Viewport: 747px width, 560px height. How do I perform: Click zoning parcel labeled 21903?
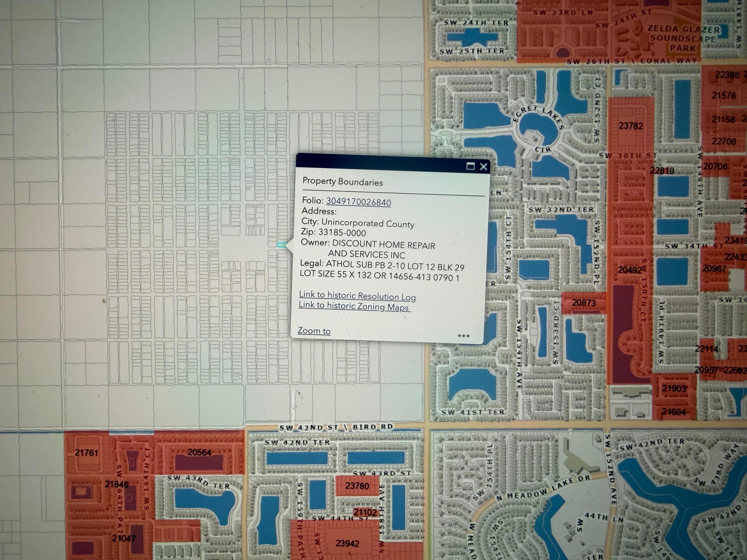coord(674,389)
